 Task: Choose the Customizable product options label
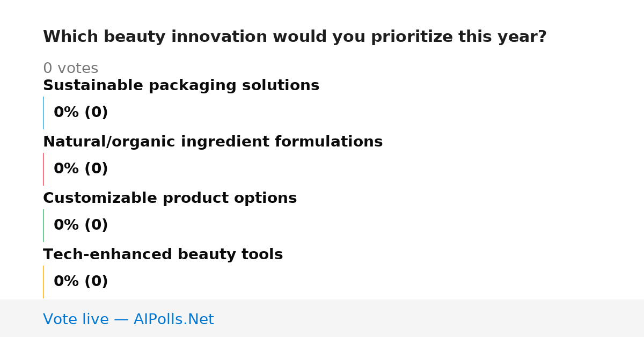[x=170, y=199]
